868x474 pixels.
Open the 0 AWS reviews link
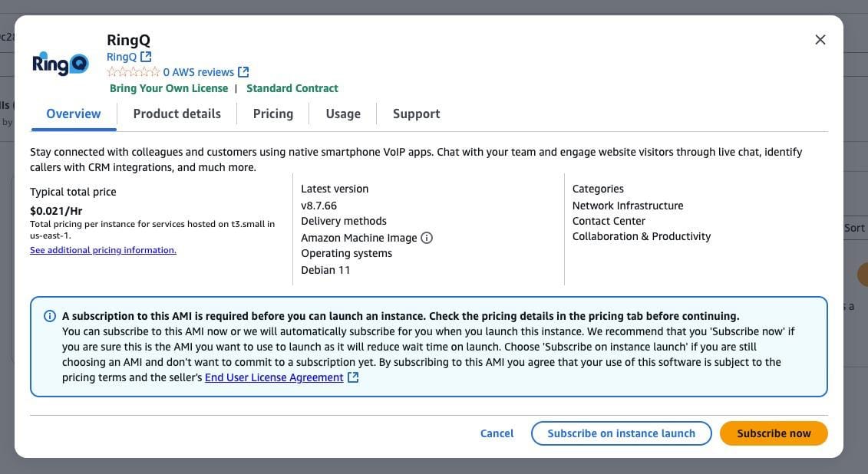coord(198,72)
